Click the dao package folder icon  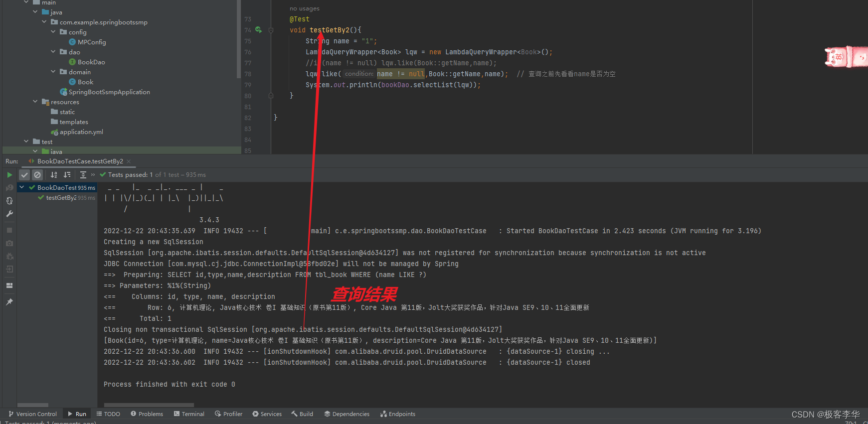pyautogui.click(x=63, y=52)
